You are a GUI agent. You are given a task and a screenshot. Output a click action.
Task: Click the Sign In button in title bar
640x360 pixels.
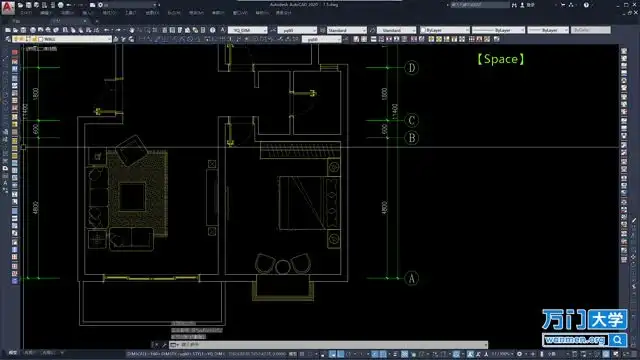(x=527, y=5)
